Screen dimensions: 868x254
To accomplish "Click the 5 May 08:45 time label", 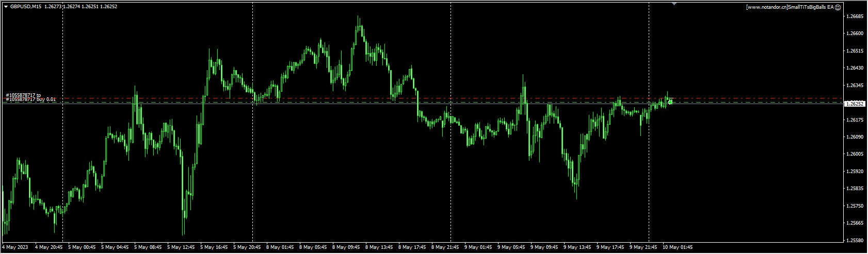I will point(148,248).
